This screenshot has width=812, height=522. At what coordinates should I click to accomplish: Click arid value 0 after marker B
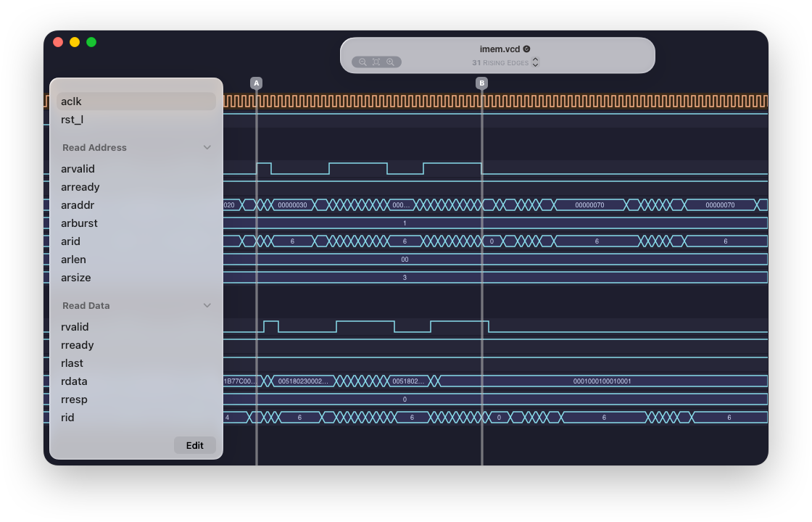[492, 241]
